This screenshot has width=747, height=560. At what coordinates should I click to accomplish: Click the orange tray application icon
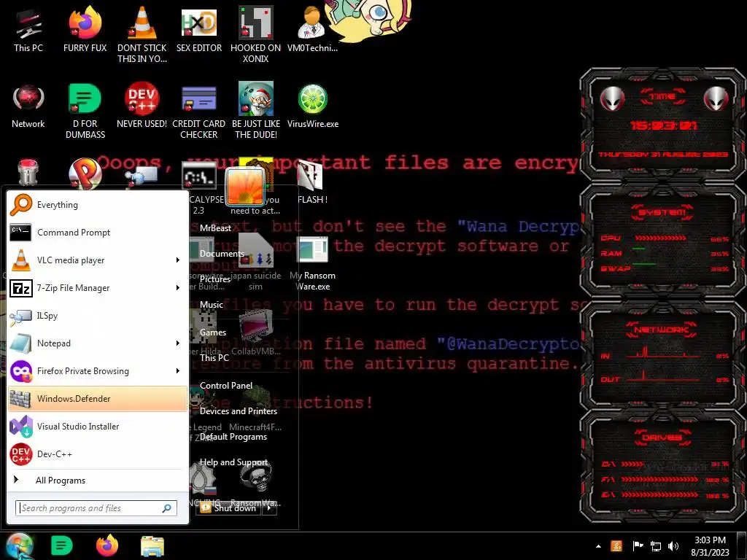616,546
